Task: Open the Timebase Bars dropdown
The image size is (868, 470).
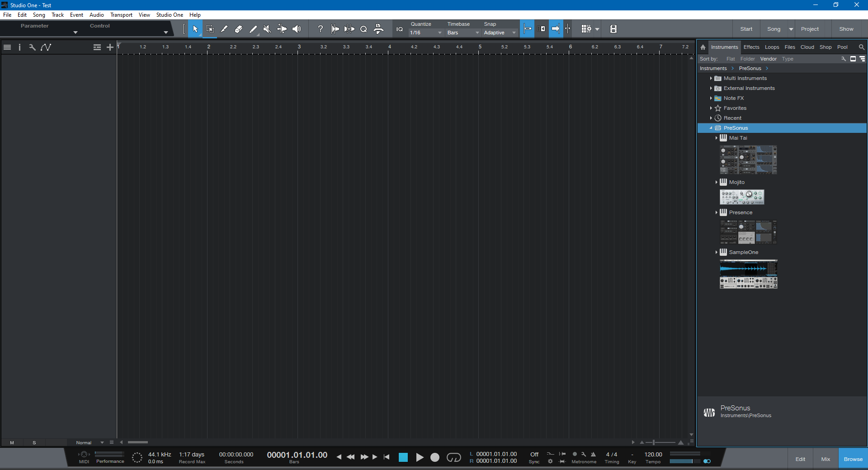Action: coord(463,33)
